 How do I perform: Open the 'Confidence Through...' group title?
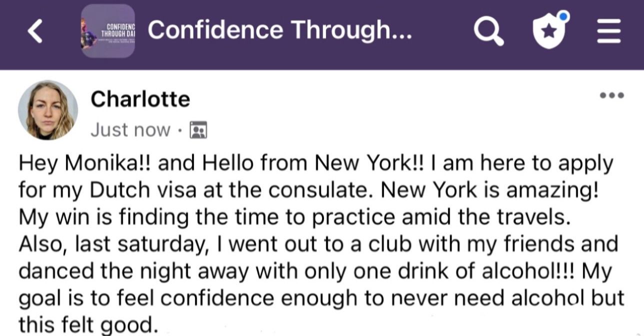pyautogui.click(x=280, y=30)
